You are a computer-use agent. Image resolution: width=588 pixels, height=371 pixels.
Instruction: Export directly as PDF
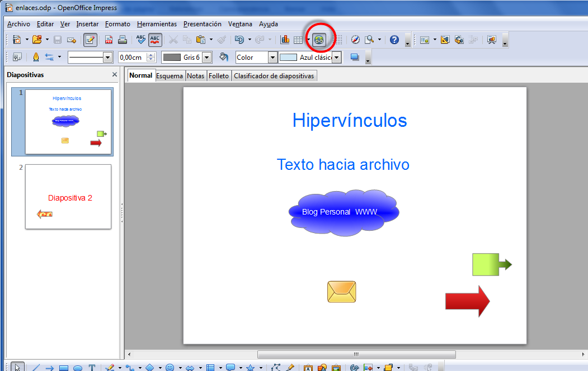pyautogui.click(x=109, y=40)
